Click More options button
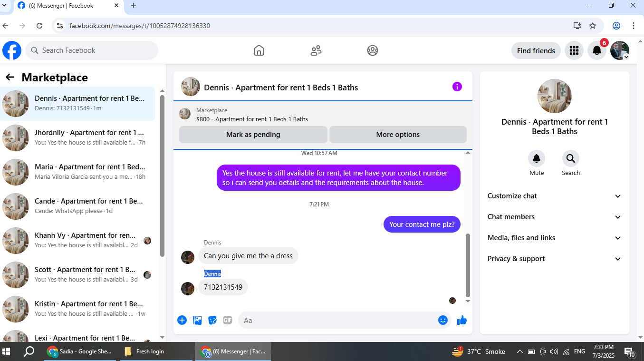Image resolution: width=644 pixels, height=361 pixels. [398, 135]
